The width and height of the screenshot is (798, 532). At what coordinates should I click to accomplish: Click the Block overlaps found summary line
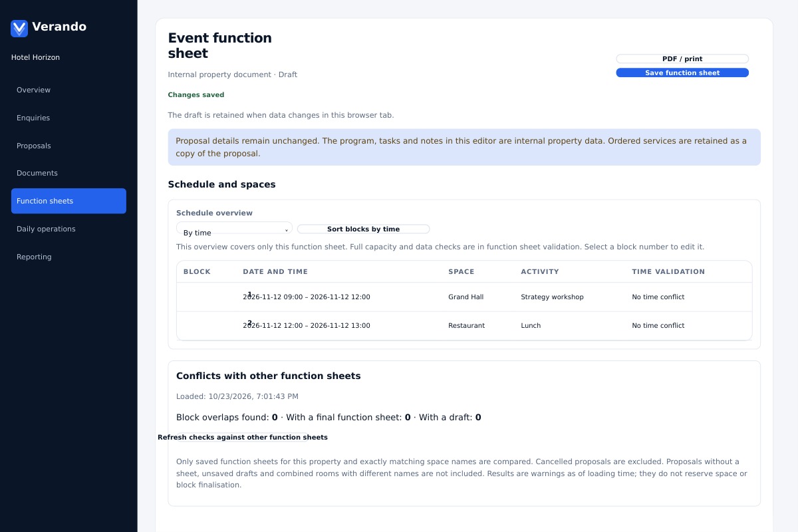tap(329, 418)
